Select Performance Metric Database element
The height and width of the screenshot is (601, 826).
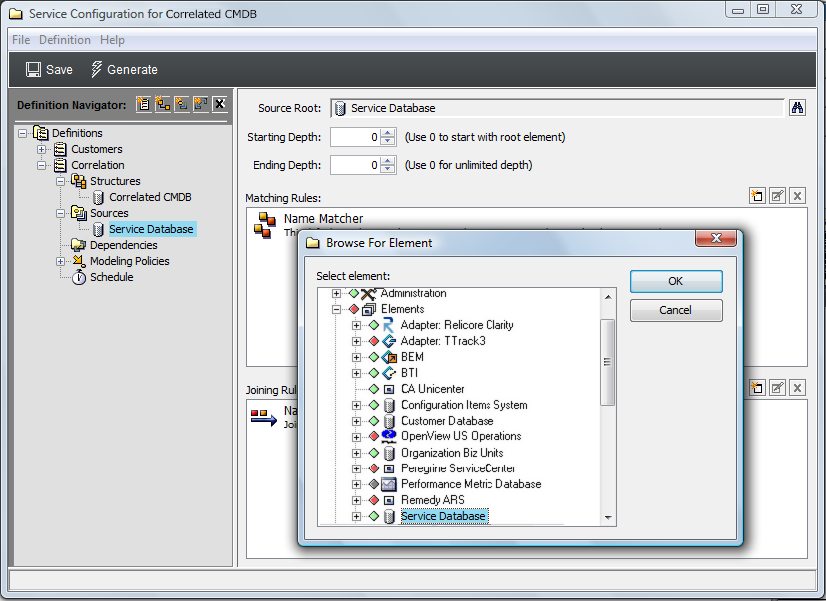(x=471, y=484)
